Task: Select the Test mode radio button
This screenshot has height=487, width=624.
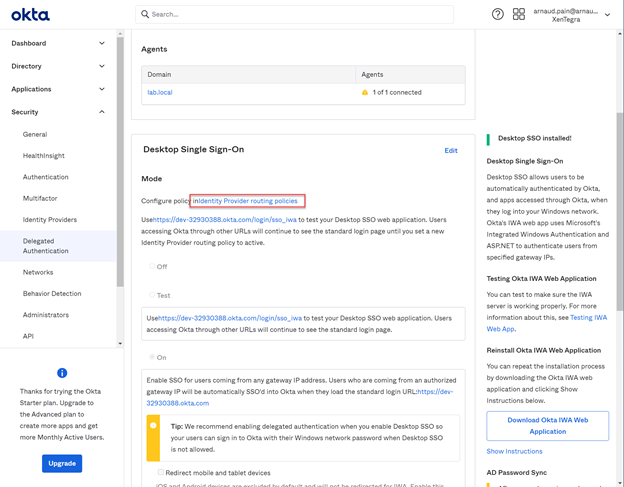Action: point(152,295)
